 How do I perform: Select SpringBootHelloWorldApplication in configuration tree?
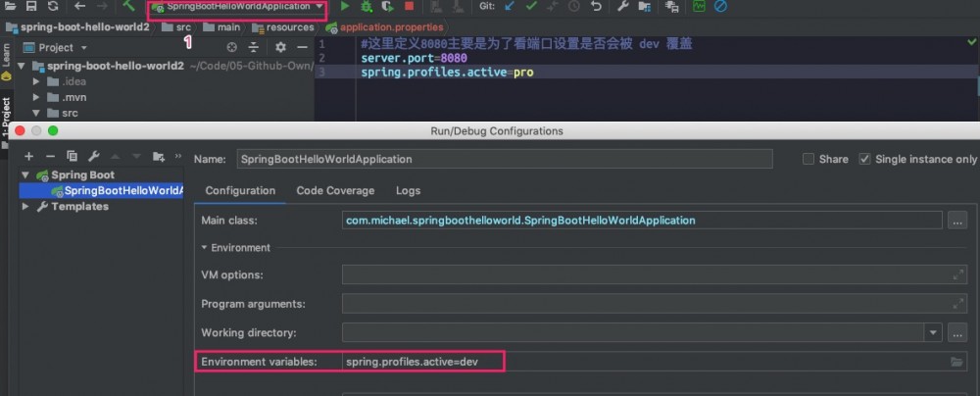pos(102,191)
